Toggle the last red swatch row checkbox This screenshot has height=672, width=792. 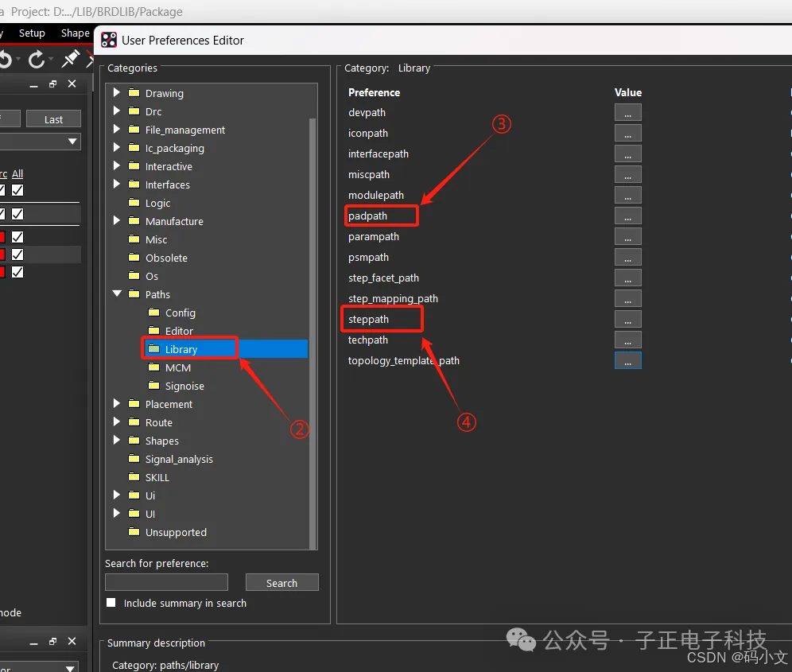[17, 272]
